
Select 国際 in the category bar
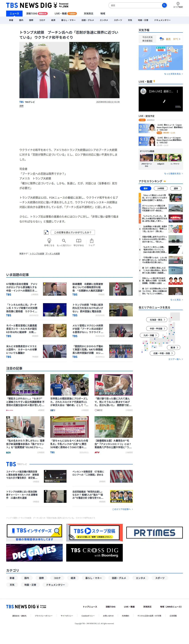31,20
